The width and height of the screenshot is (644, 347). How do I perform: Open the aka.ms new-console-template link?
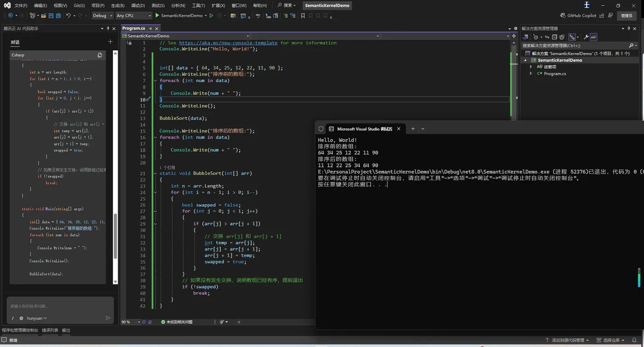228,43
